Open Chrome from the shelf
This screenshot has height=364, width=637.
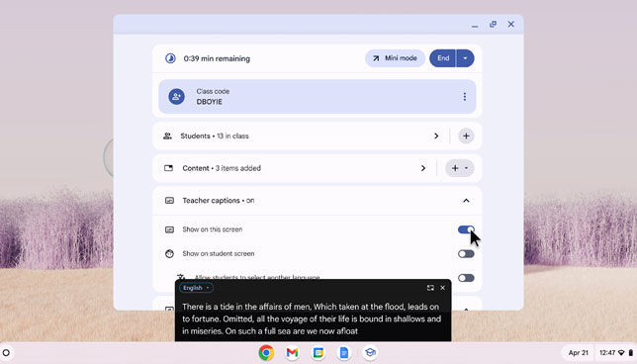click(x=266, y=352)
